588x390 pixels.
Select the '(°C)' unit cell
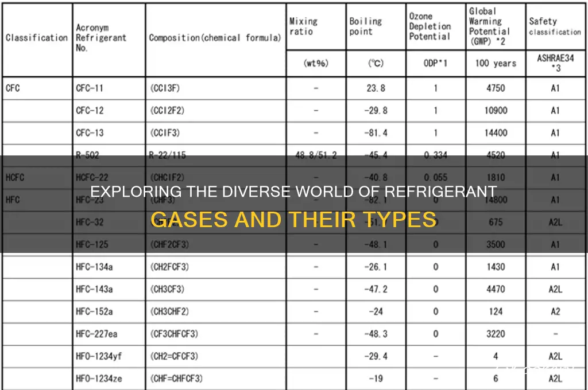point(376,63)
